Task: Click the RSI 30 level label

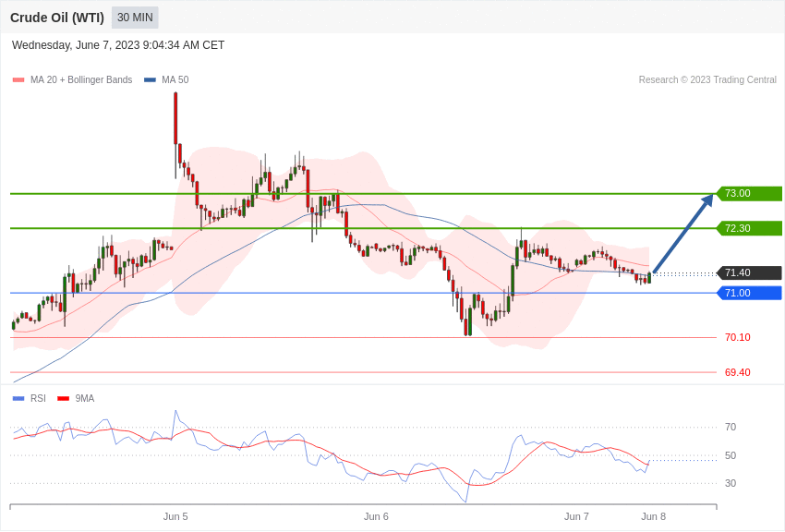Action: 731,483
